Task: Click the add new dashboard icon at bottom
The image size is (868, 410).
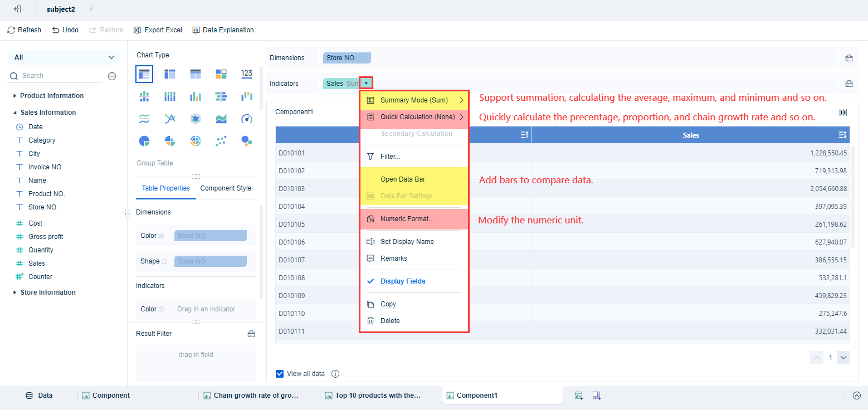Action: (x=597, y=395)
